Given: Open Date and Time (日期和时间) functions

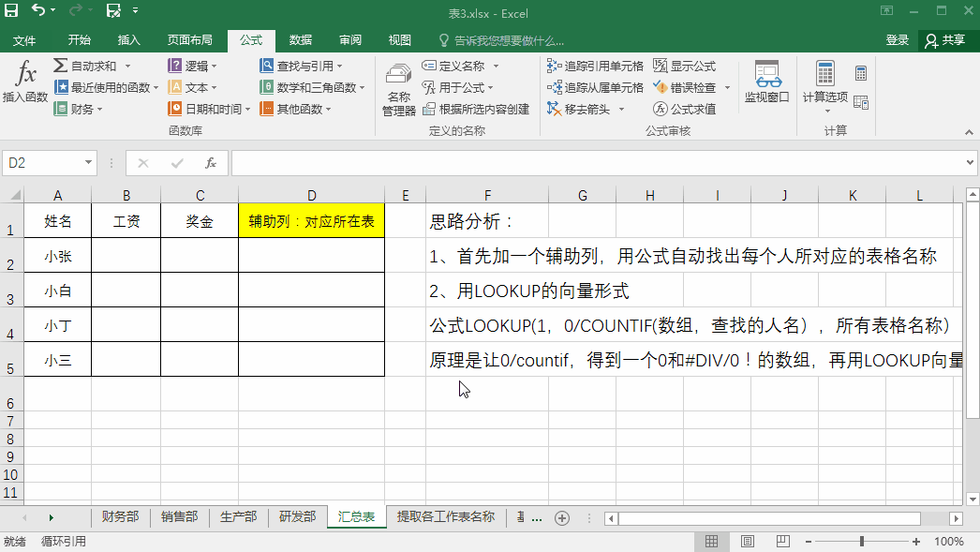Looking at the screenshot, I should coord(209,109).
